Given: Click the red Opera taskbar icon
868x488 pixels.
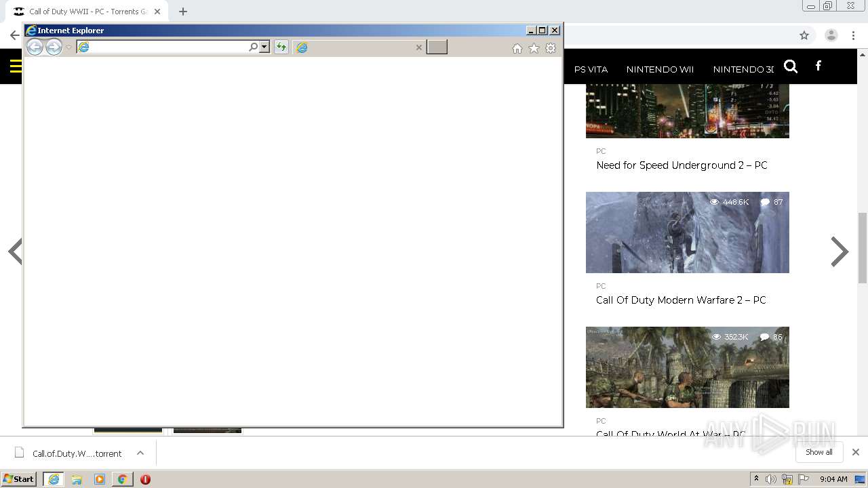Looking at the screenshot, I should coord(145,479).
